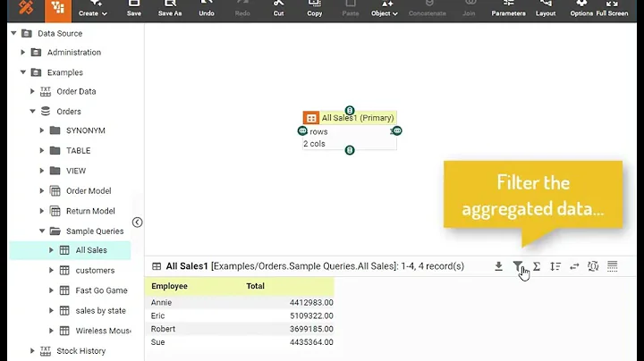Expand the SYNONYM folder

[x=42, y=130]
